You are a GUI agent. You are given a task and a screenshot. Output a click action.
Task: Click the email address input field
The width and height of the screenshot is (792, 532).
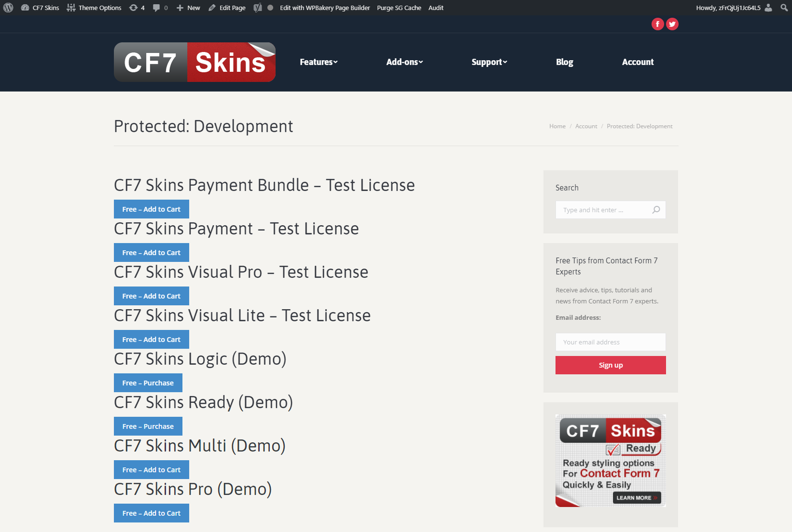click(x=610, y=342)
